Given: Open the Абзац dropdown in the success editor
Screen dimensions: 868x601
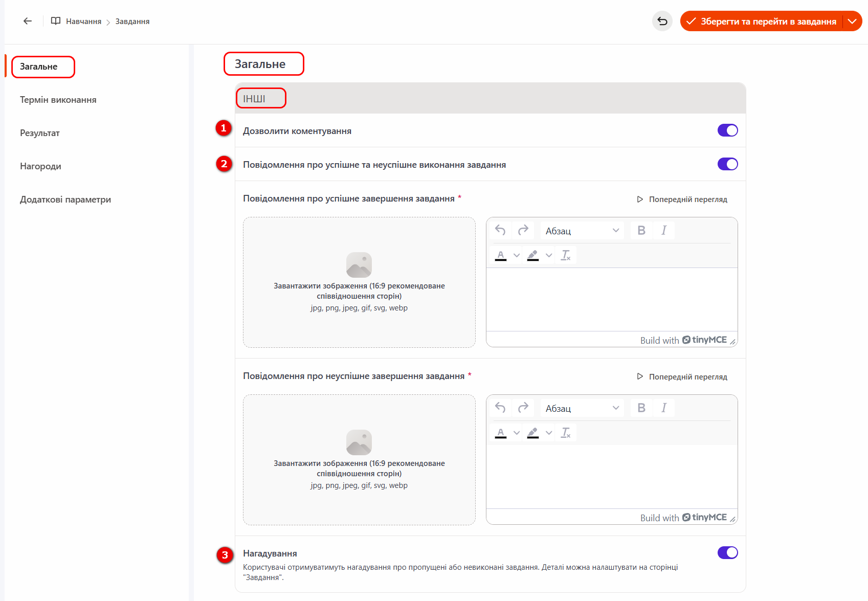Looking at the screenshot, I should tap(582, 231).
